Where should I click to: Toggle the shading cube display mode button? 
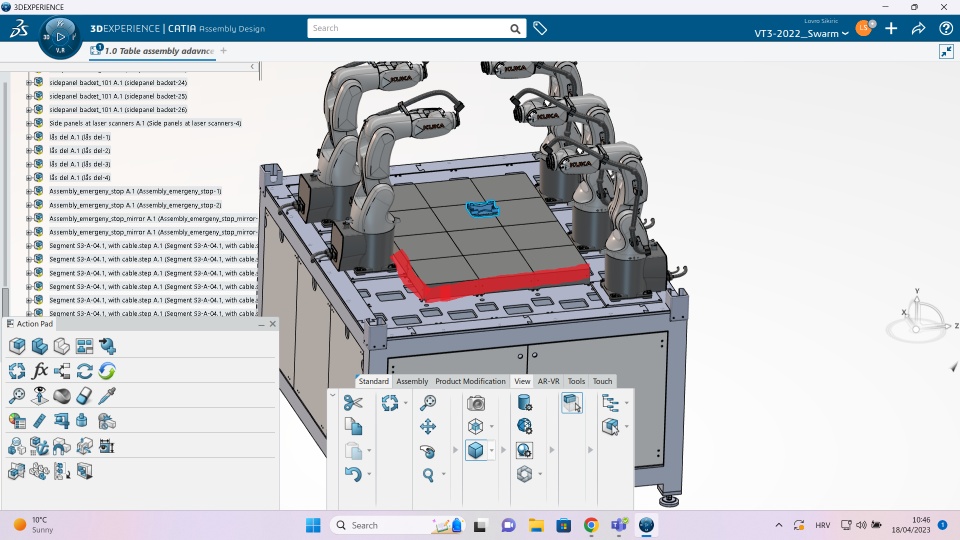pos(476,451)
